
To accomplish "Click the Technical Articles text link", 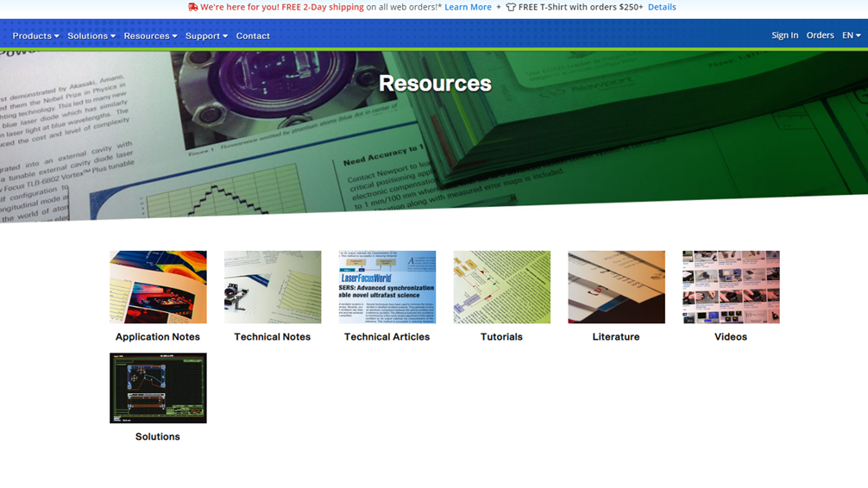I will point(387,337).
